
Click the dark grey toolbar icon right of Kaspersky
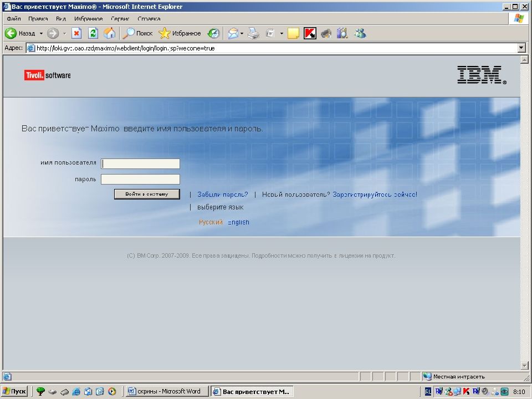tap(326, 33)
